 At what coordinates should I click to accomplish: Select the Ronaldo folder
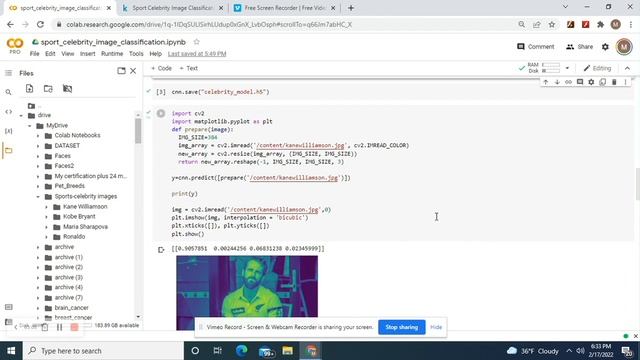74,237
